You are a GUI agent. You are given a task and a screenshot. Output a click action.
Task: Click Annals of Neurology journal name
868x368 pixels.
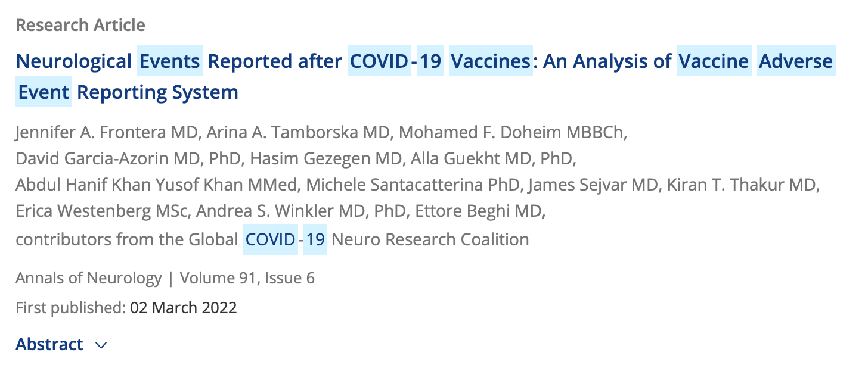coord(89,278)
